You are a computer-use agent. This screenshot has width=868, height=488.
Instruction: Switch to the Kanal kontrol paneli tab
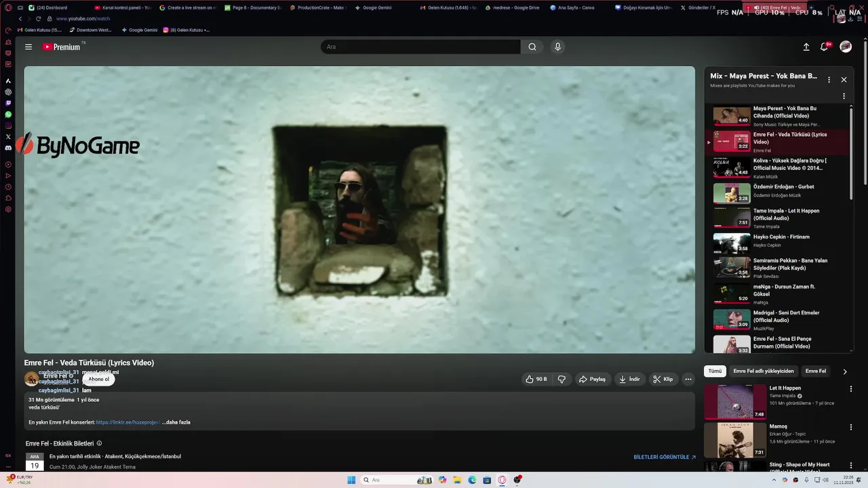coord(122,7)
